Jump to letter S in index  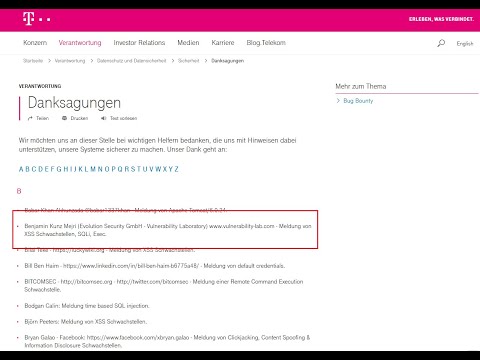point(133,169)
